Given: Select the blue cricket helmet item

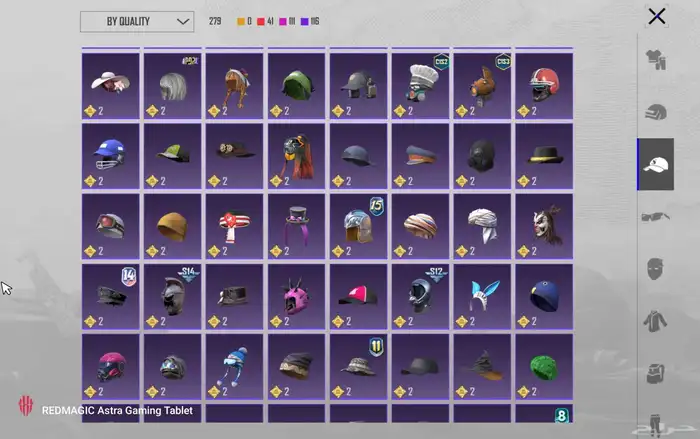Looking at the screenshot, I should [111, 156].
